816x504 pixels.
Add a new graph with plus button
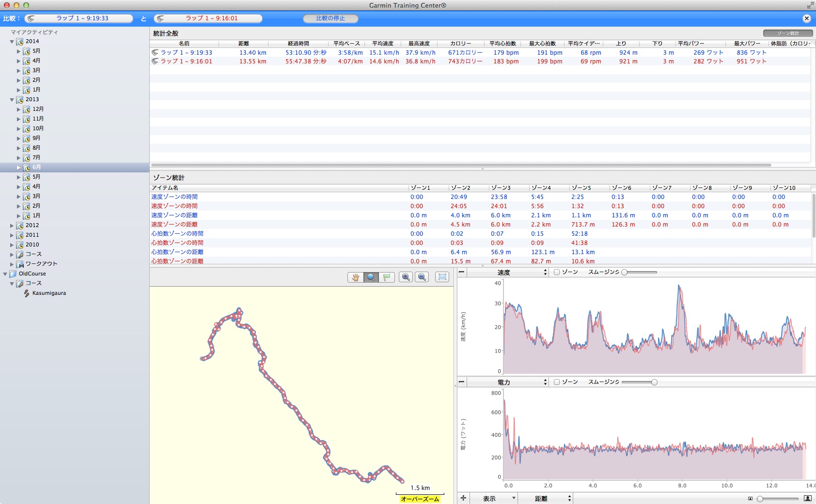pos(463,498)
